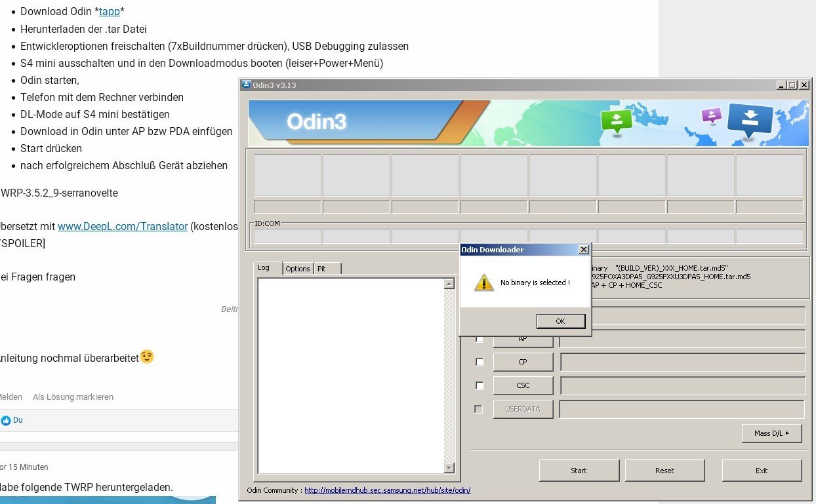Close the Odin Downloader dialog with X
816x504 pixels.
point(583,250)
